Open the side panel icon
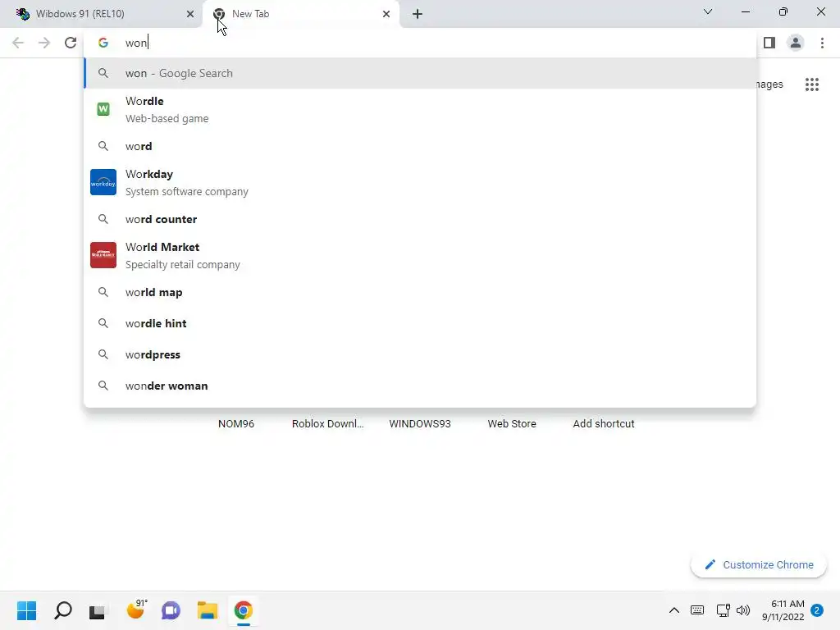 pyautogui.click(x=769, y=43)
